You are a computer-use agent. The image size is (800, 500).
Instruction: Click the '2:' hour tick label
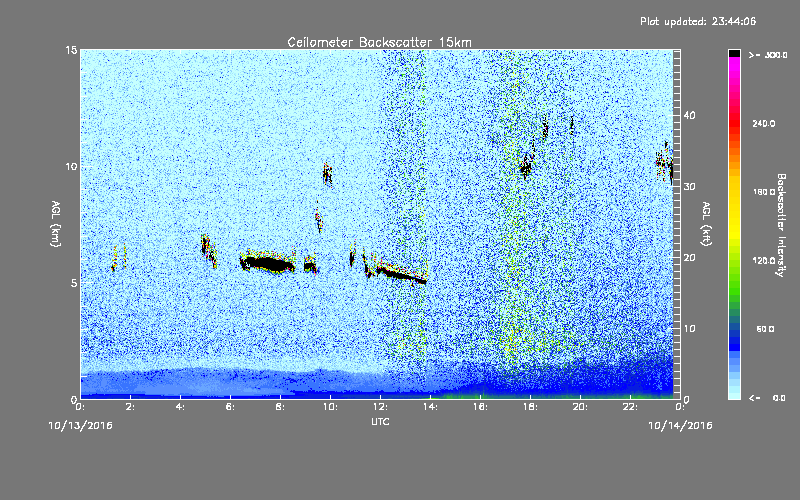pos(130,407)
